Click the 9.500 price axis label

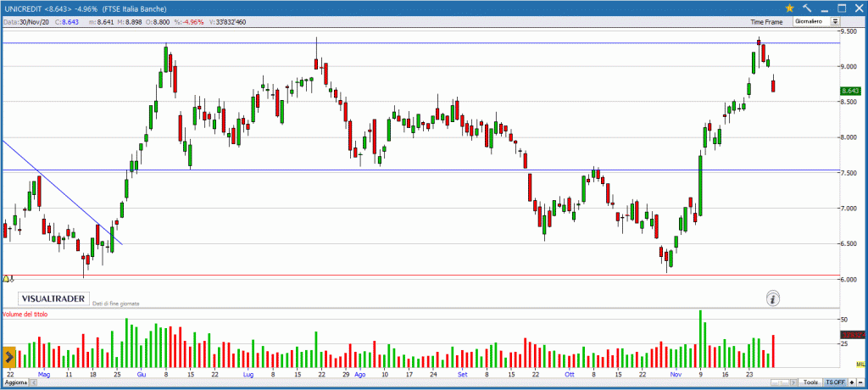pyautogui.click(x=849, y=31)
